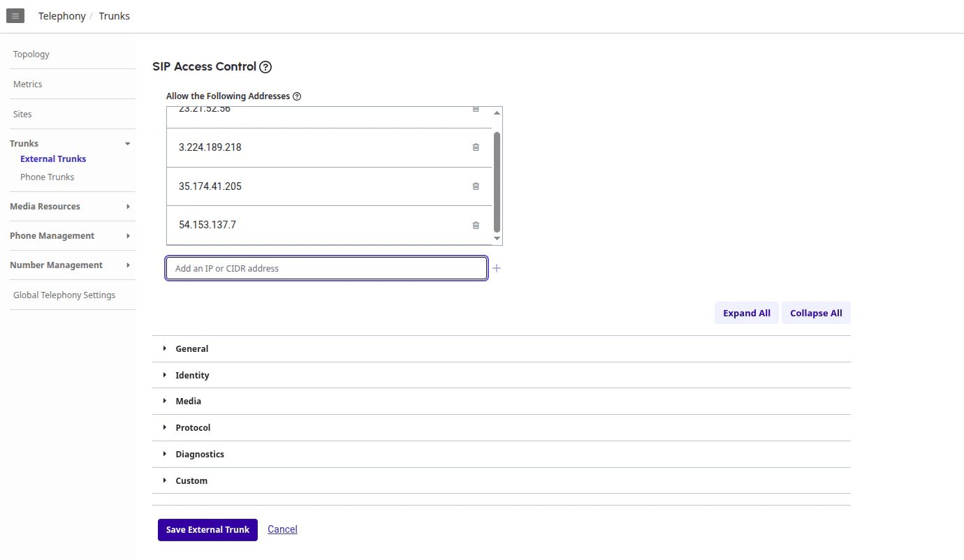
Task: Remove the 35.174.41.205 address
Action: coord(476,186)
